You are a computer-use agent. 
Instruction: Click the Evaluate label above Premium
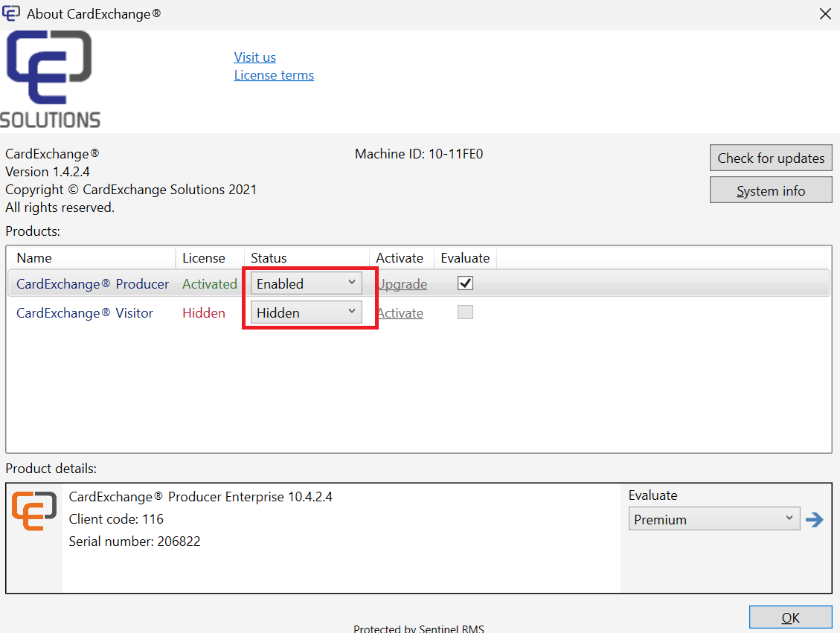point(653,495)
